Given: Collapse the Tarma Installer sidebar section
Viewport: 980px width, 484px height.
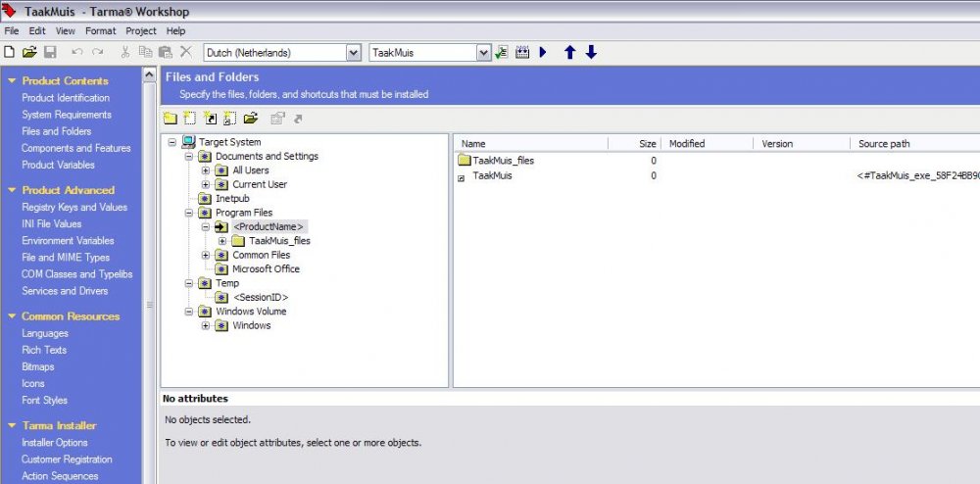Looking at the screenshot, I should [x=11, y=425].
